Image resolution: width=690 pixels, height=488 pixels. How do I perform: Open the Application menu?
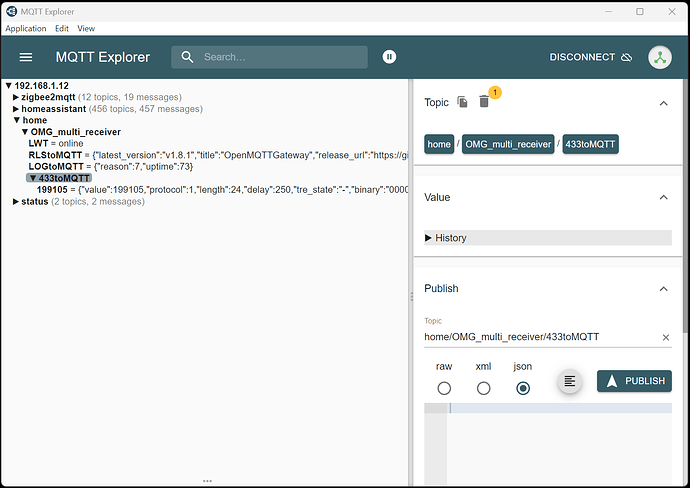point(26,28)
